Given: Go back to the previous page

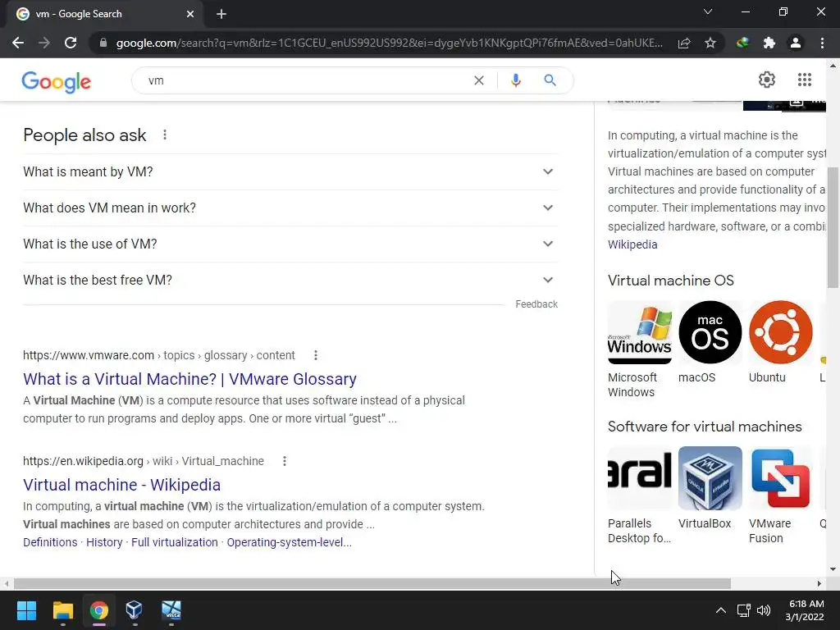Looking at the screenshot, I should tap(18, 43).
